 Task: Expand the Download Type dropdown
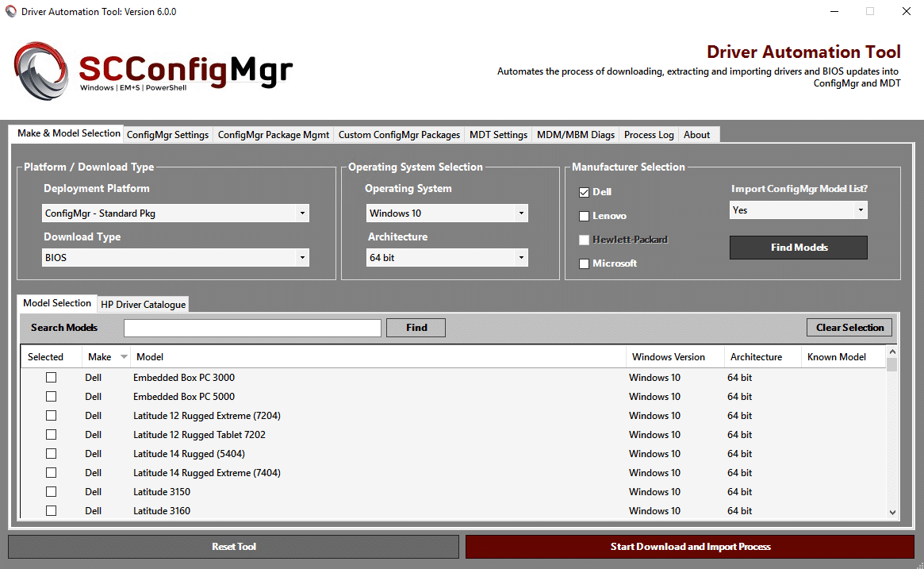[175, 257]
